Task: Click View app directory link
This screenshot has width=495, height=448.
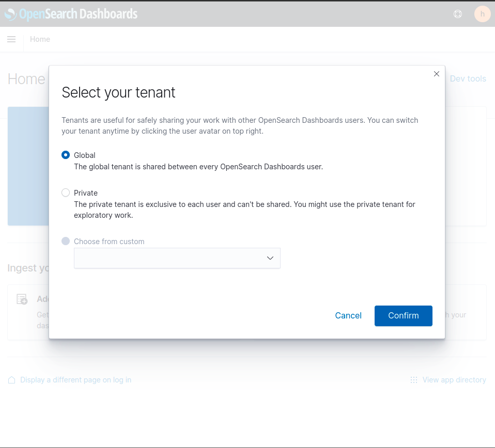Action: coord(454,380)
